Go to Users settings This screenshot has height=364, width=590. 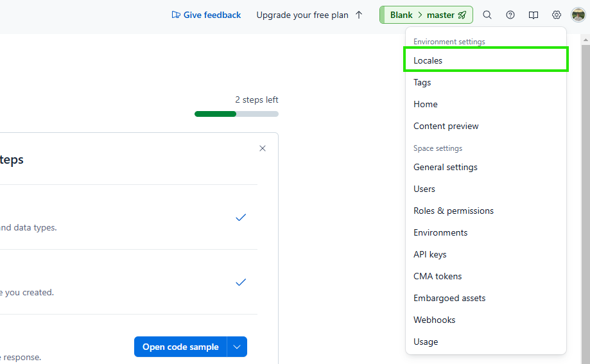(x=486, y=189)
